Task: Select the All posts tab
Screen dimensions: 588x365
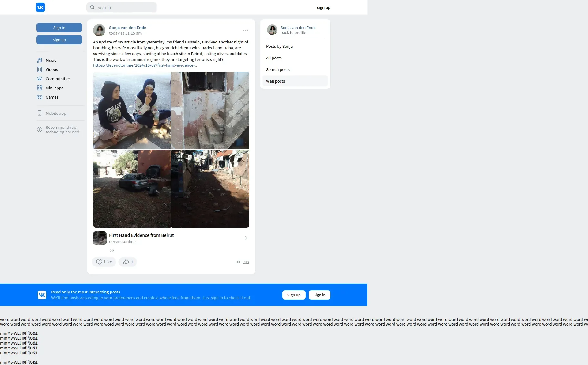Action: click(274, 58)
